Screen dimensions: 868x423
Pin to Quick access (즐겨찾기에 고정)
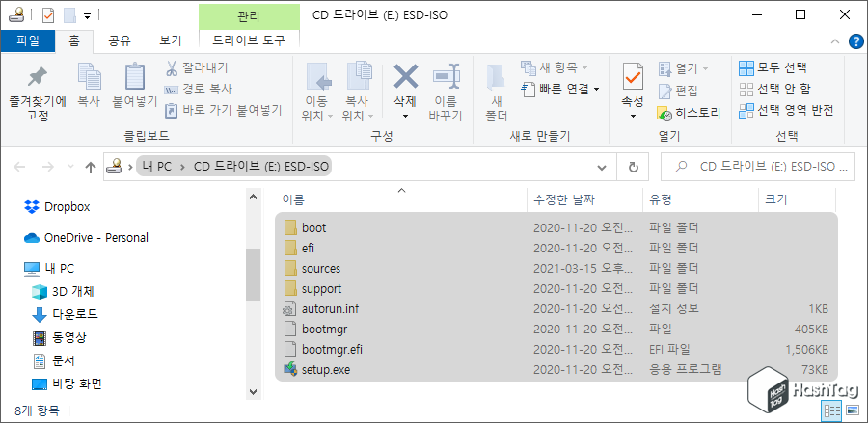coord(37,93)
